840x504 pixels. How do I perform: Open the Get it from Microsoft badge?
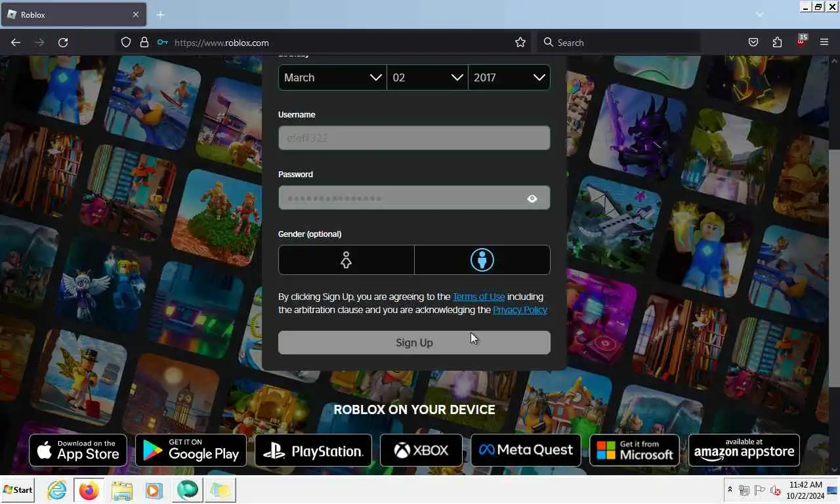point(635,450)
